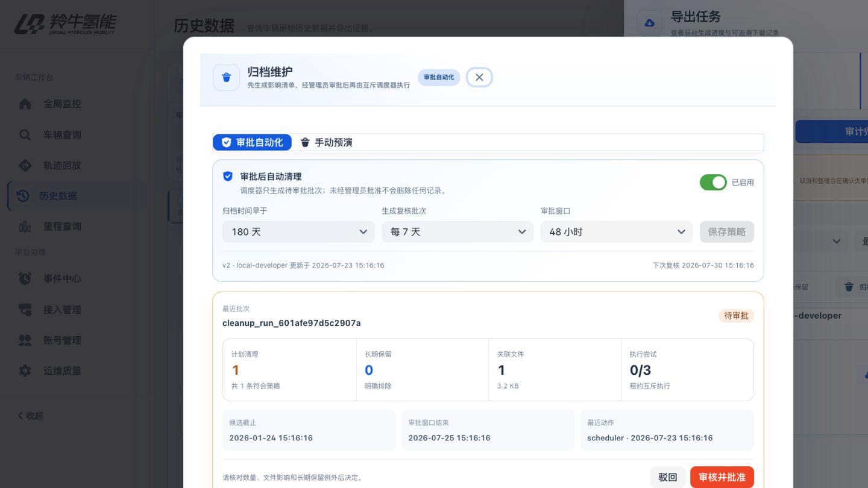Click the 导出任务 panel title
868x488 pixels.
click(696, 16)
